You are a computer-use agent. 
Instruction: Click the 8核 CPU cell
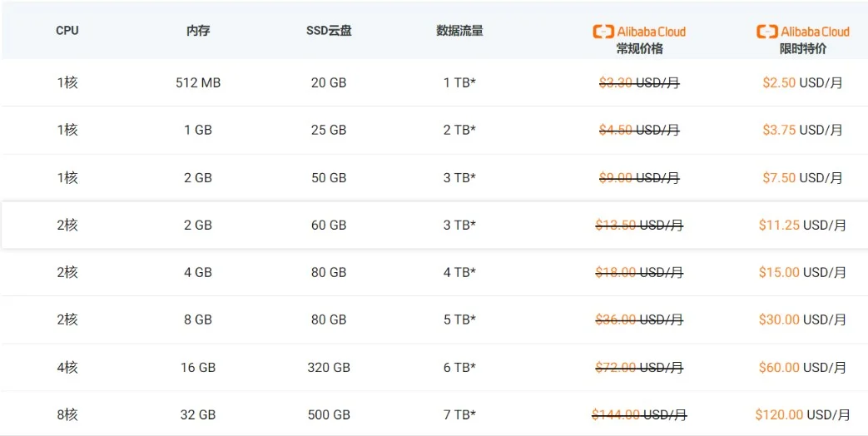pos(67,415)
